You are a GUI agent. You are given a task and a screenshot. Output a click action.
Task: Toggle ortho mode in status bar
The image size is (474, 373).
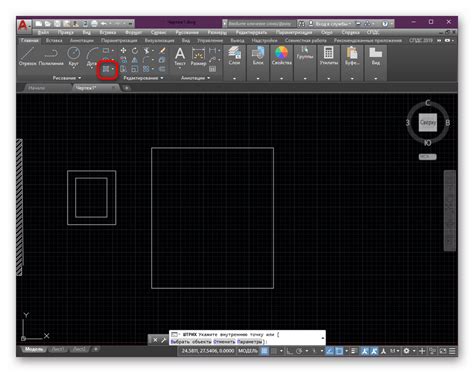click(x=289, y=351)
